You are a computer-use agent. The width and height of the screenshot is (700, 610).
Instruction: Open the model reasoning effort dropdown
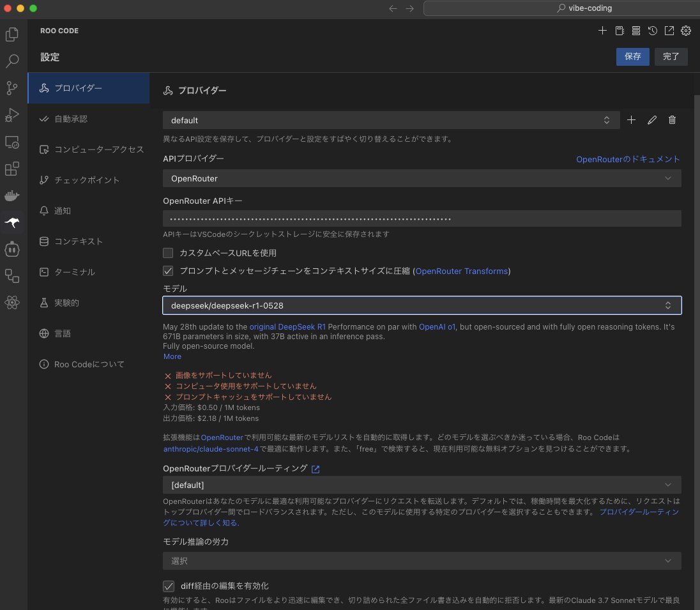pyautogui.click(x=422, y=561)
